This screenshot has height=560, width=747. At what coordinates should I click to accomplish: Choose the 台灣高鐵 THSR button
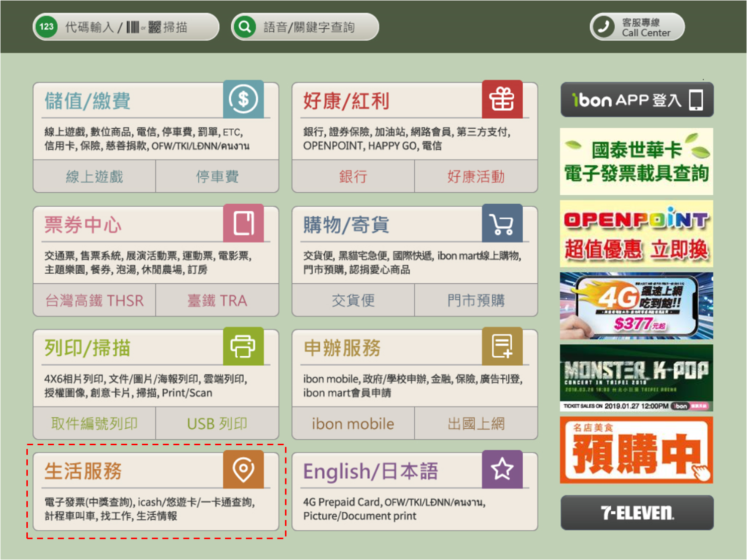(94, 300)
